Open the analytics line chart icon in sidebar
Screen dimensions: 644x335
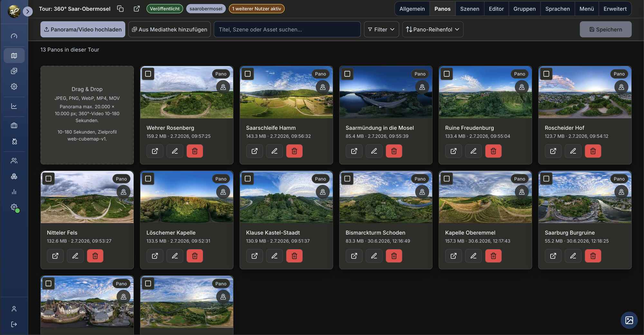click(x=14, y=106)
